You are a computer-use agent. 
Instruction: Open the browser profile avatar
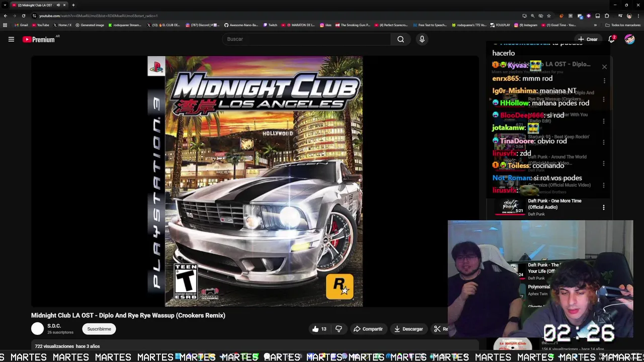tap(629, 16)
